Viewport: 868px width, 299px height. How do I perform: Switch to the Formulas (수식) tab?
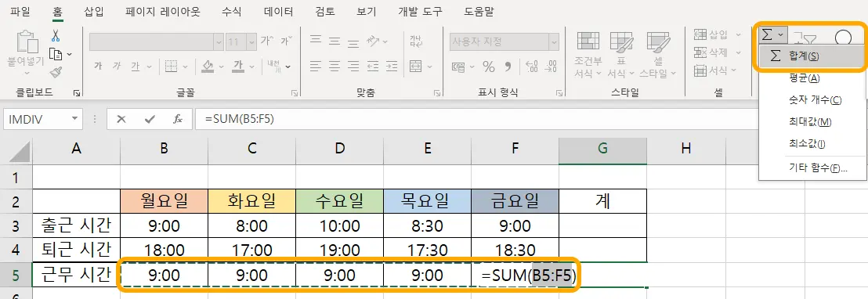(x=231, y=11)
